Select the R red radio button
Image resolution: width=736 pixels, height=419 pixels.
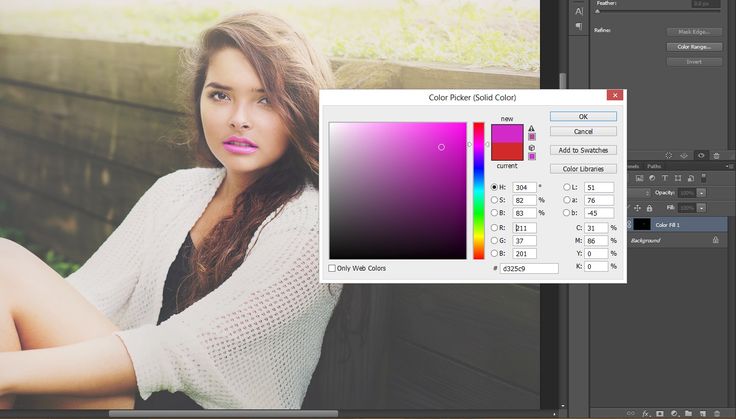[x=494, y=228]
